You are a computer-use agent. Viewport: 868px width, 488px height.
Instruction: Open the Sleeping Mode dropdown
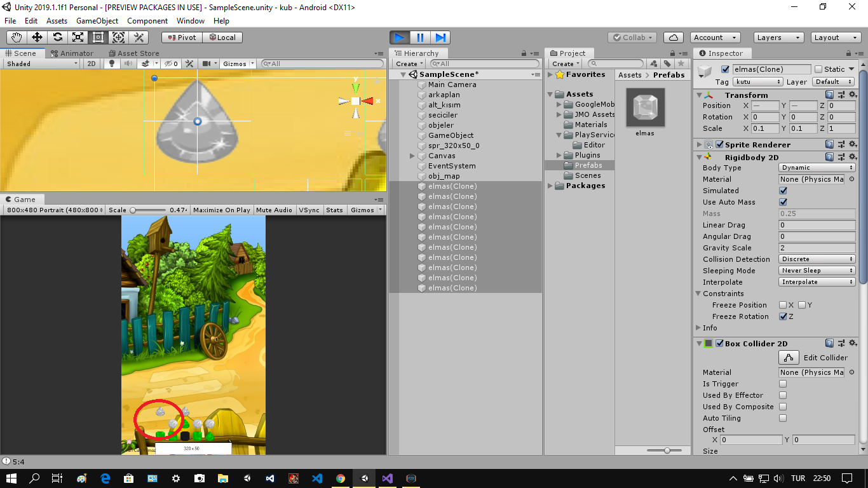click(x=817, y=271)
